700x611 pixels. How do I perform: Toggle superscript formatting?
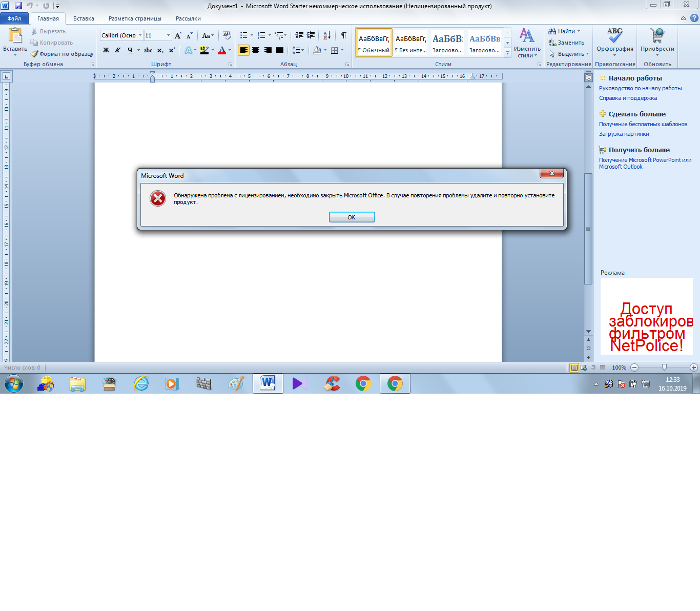click(172, 50)
